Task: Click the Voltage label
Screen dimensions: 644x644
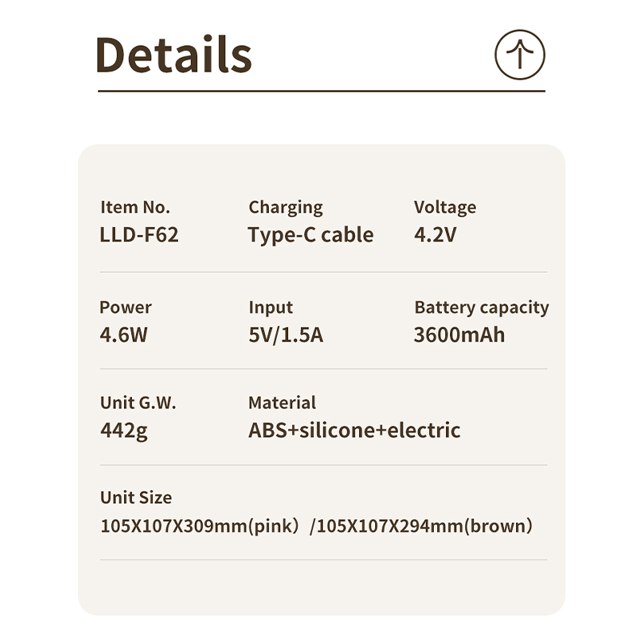Action: 445,207
